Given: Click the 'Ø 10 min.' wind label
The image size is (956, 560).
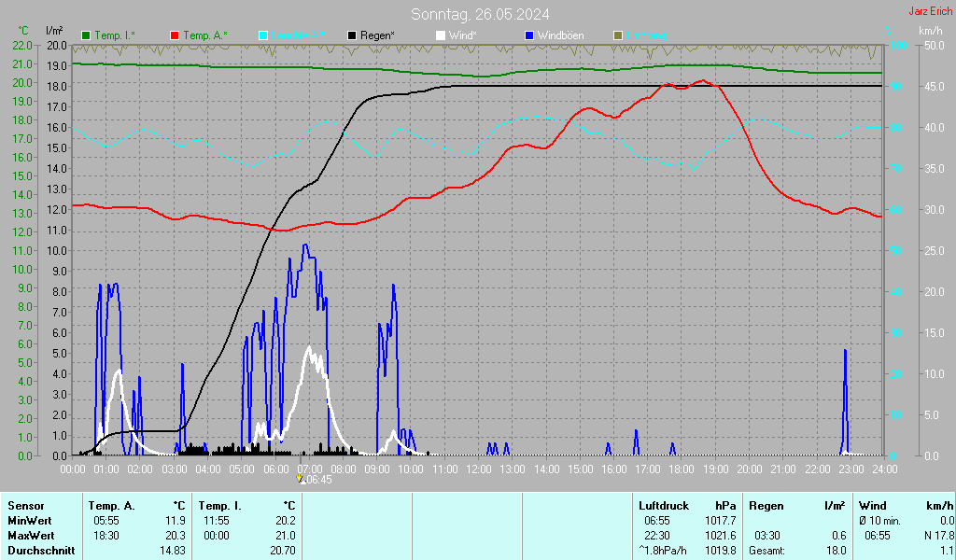Looking at the screenshot, I should click(x=879, y=521).
